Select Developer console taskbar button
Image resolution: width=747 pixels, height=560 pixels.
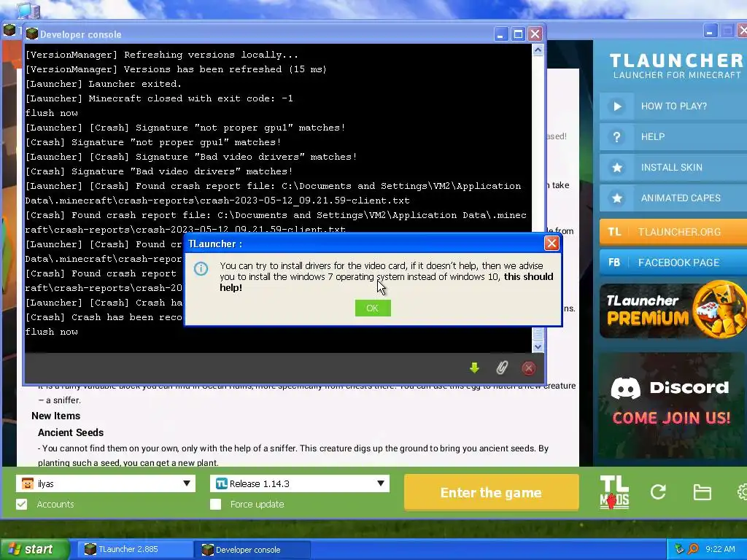point(252,550)
